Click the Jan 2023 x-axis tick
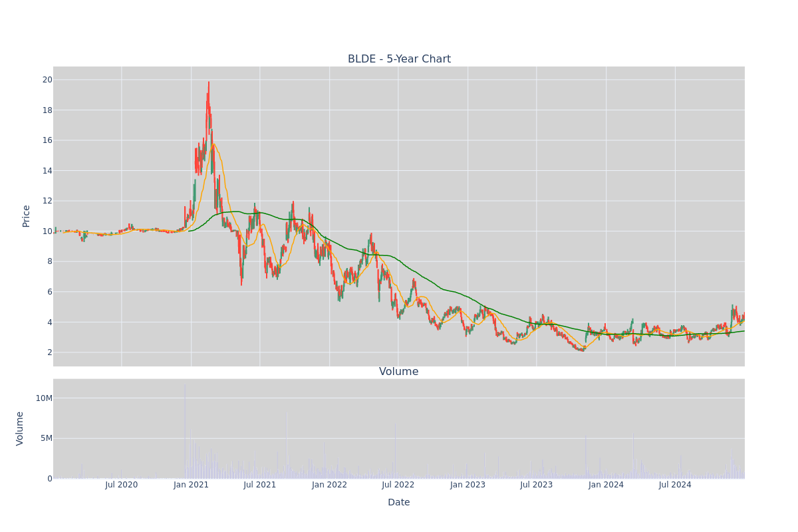Screen dimensions: 798x532 pyautogui.click(x=468, y=485)
